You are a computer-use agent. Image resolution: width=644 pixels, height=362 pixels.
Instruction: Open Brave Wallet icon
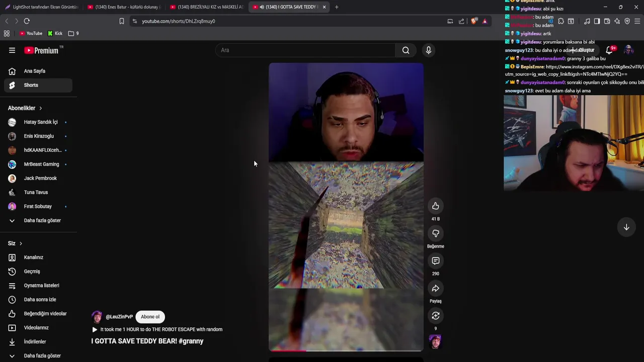click(607, 21)
